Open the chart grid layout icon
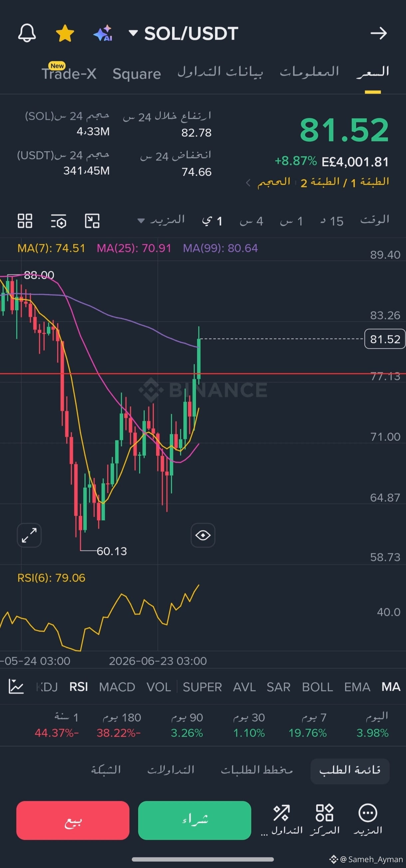The height and width of the screenshot is (868, 406). tap(25, 221)
